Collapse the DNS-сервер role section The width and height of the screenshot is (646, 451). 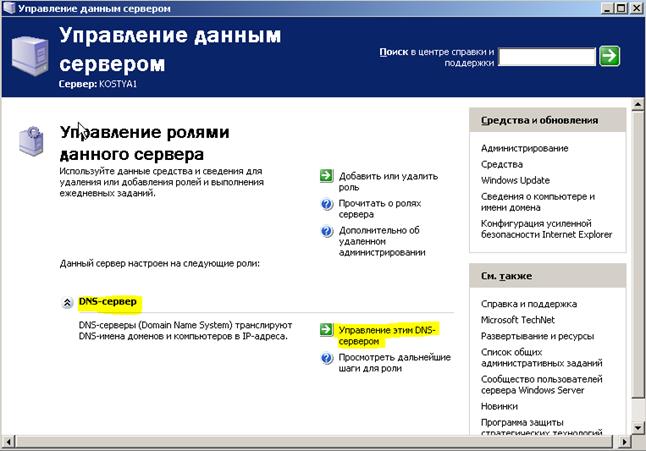click(x=67, y=303)
